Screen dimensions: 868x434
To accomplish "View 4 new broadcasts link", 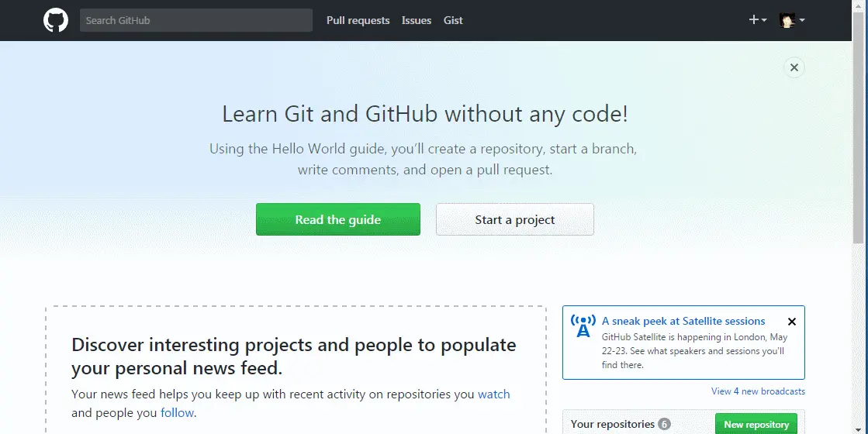I will point(759,391).
